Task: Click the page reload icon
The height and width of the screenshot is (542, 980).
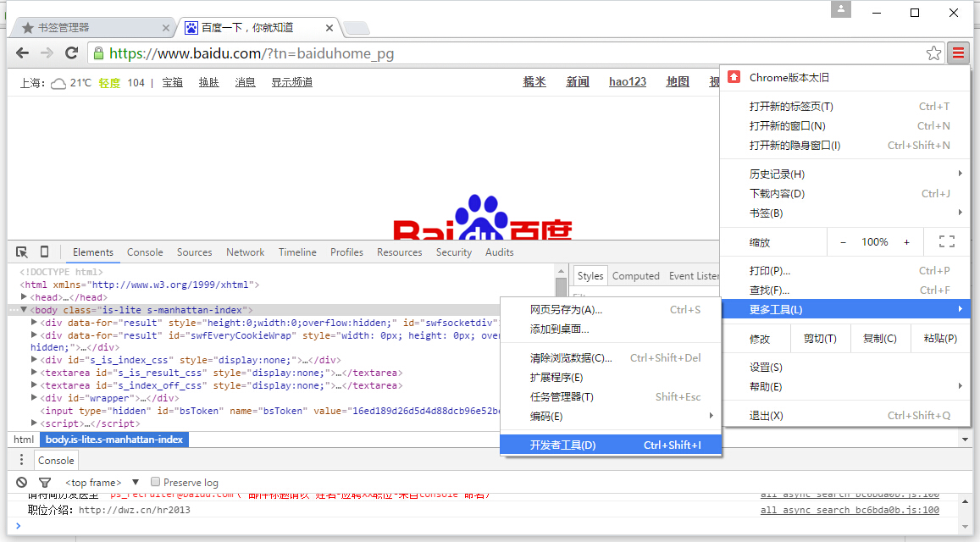Action: (x=72, y=53)
